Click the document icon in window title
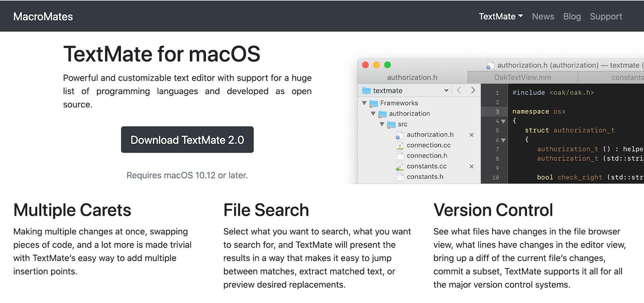 [x=490, y=65]
